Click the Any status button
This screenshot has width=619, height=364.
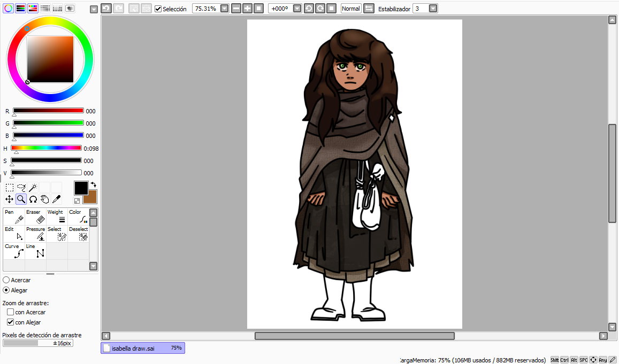(603, 360)
